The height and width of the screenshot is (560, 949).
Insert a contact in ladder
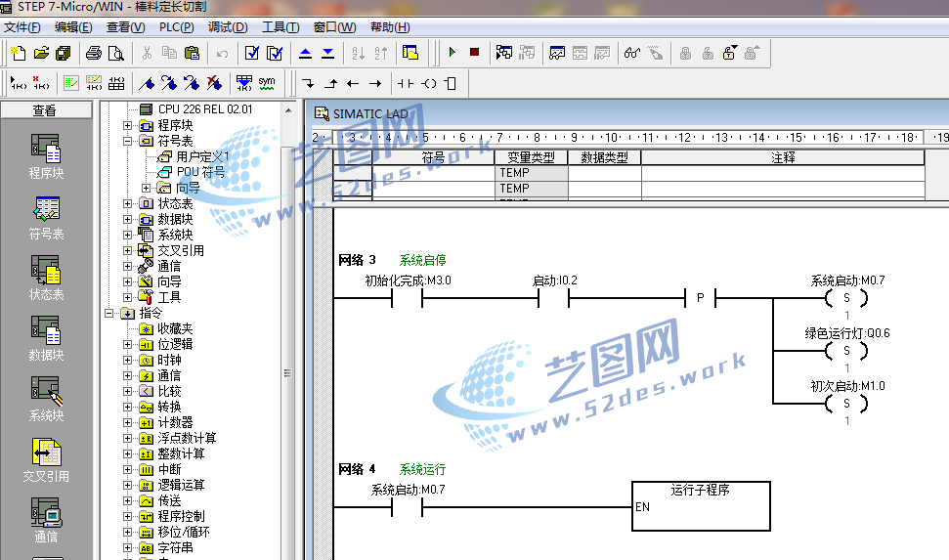(406, 83)
